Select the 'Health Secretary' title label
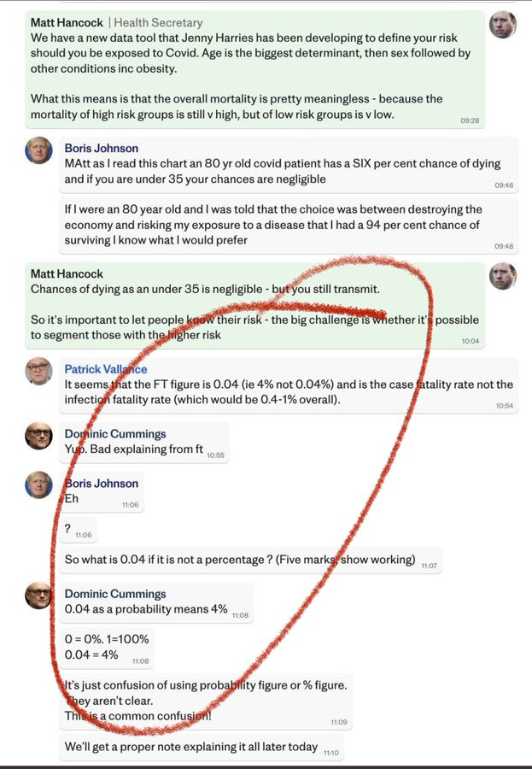 coord(158,22)
